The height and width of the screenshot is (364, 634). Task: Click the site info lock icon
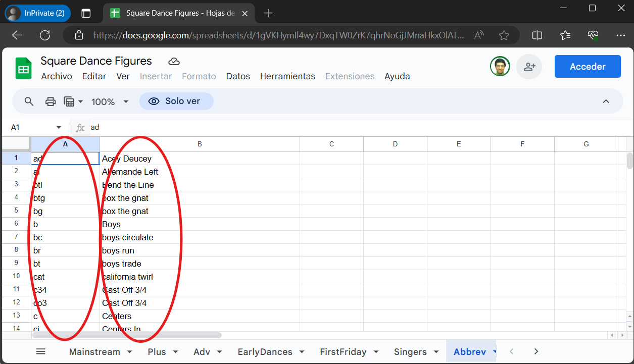pyautogui.click(x=79, y=35)
